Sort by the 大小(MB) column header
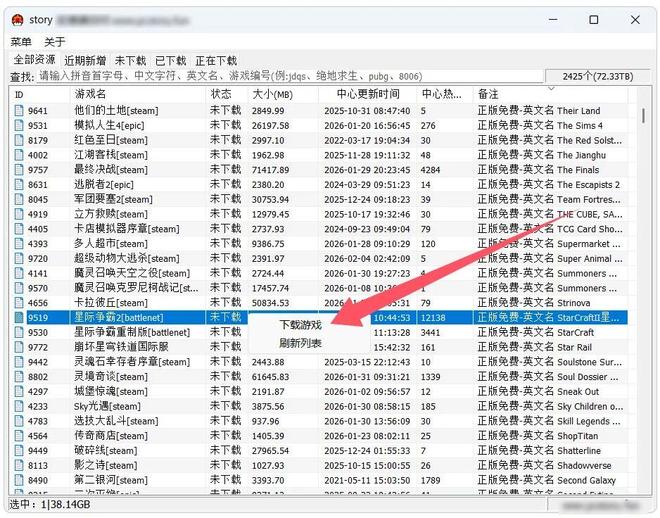The height and width of the screenshot is (518, 660). coord(283,94)
